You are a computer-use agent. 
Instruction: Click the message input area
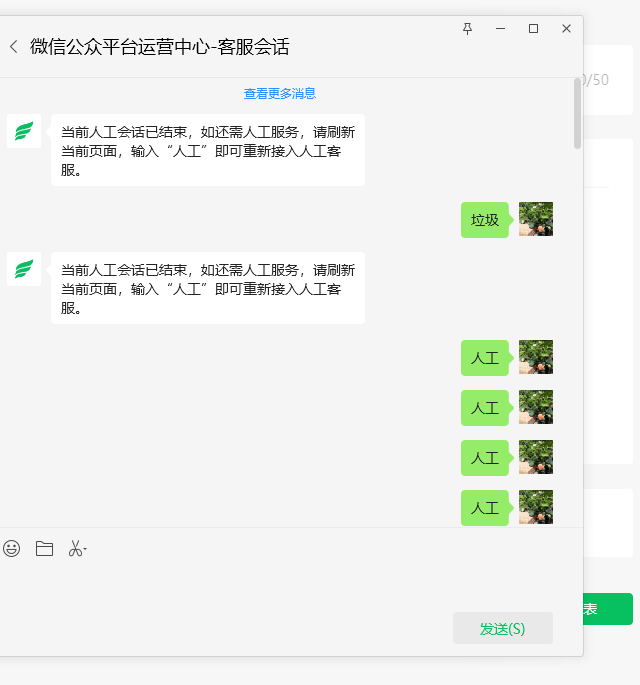(x=280, y=585)
